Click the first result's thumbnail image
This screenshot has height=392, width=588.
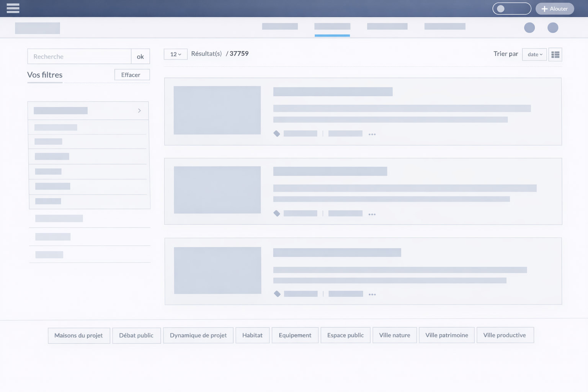coord(217,110)
